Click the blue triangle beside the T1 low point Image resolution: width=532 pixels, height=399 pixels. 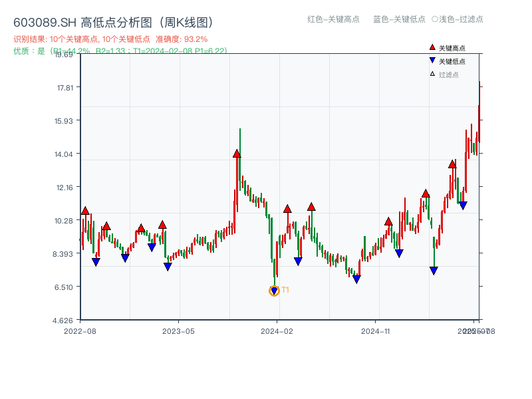pos(274,289)
